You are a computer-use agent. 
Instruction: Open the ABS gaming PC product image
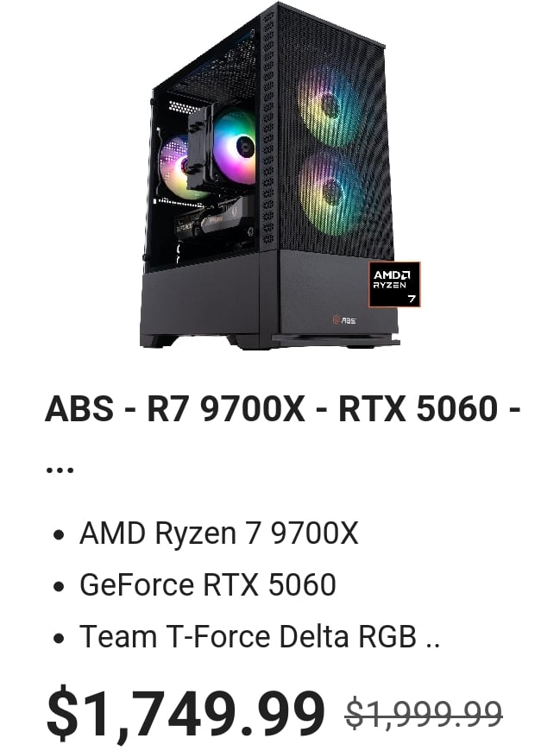click(273, 176)
